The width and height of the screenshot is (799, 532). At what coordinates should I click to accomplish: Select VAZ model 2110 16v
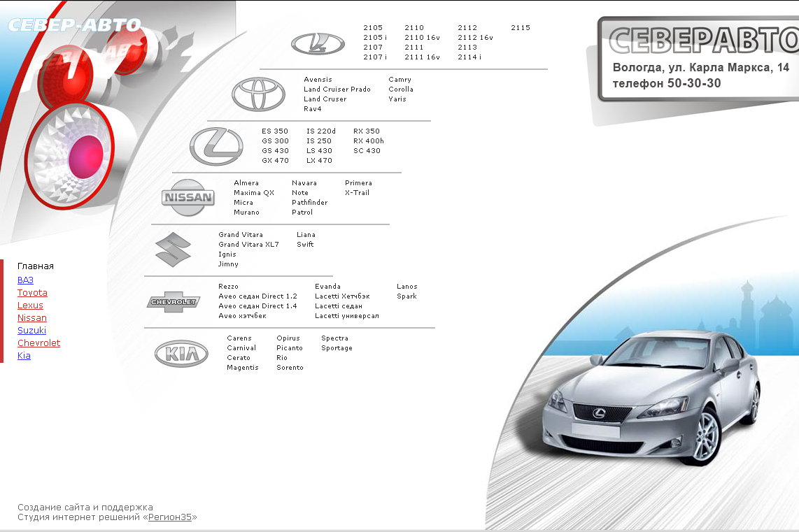422,37
